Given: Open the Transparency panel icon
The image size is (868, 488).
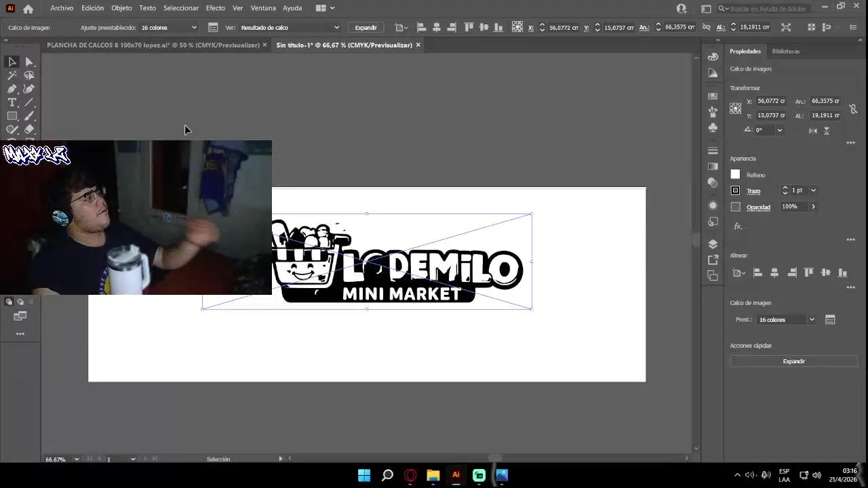Looking at the screenshot, I should [713, 182].
